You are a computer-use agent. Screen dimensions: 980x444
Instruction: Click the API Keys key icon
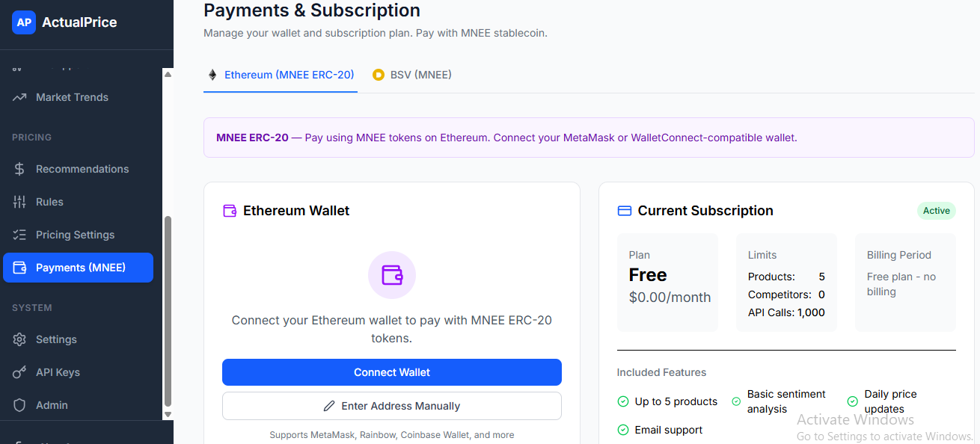click(20, 372)
